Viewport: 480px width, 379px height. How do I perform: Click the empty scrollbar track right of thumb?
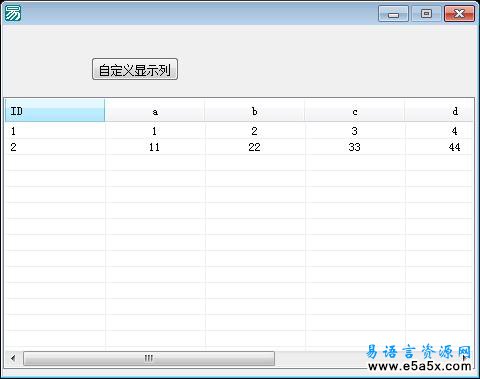pyautogui.click(x=320, y=358)
